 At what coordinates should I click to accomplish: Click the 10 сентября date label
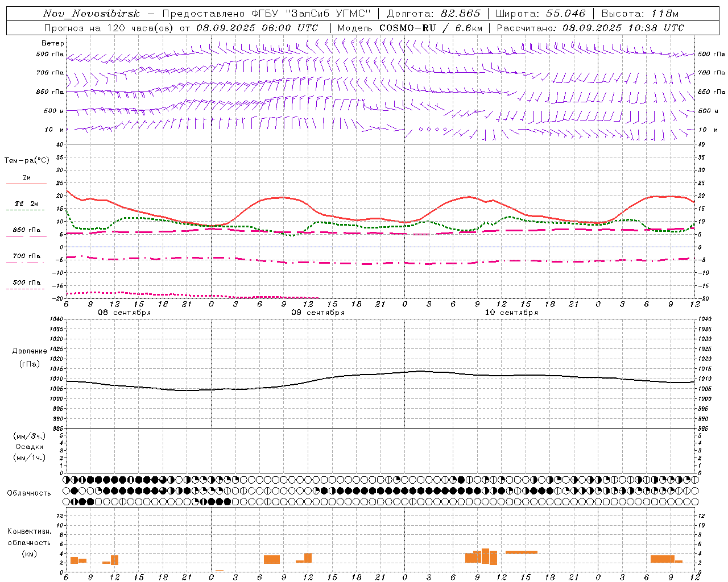tap(511, 313)
